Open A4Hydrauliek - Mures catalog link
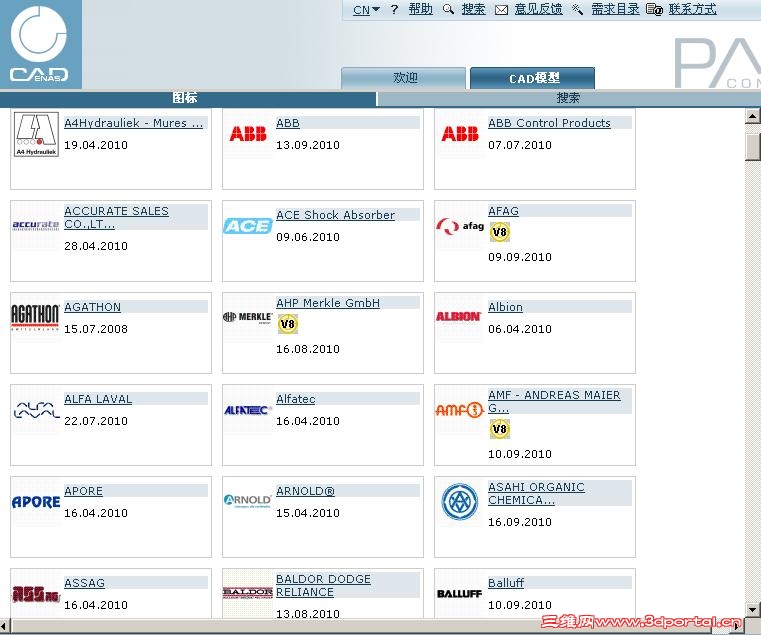This screenshot has height=635, width=761. pyautogui.click(x=133, y=123)
